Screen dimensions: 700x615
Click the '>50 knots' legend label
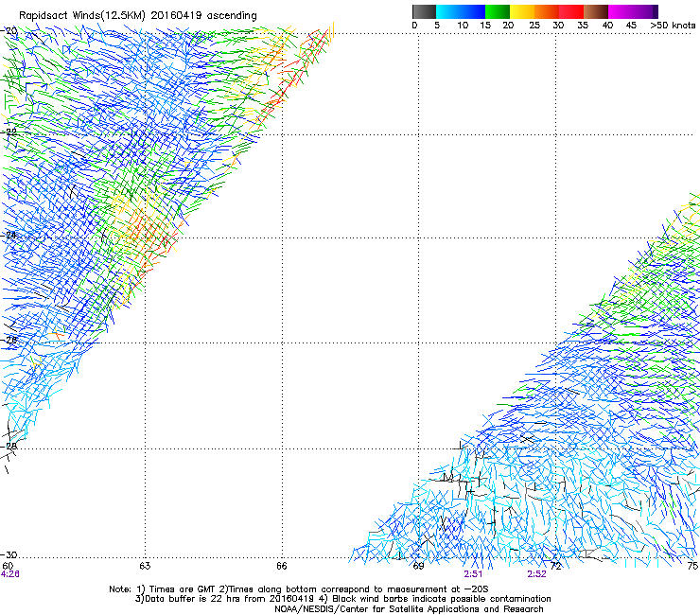(x=673, y=26)
